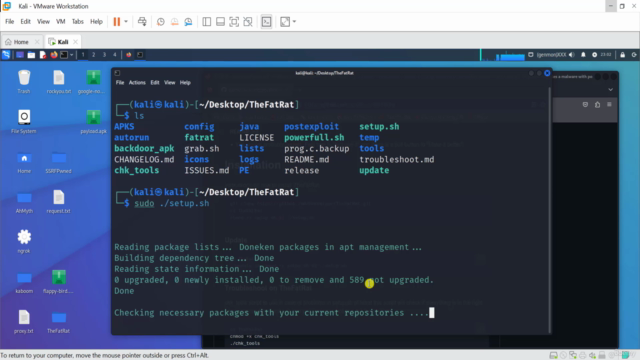Select the Firefox window in Kali taskbar
This screenshot has height=360, width=640.
point(129,55)
